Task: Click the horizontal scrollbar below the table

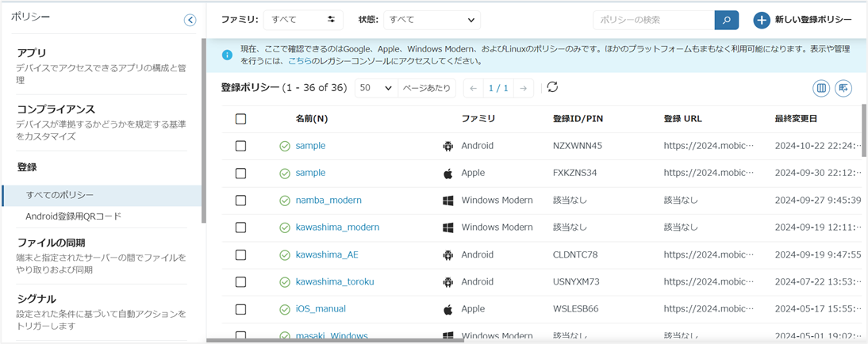Action: tap(334, 340)
